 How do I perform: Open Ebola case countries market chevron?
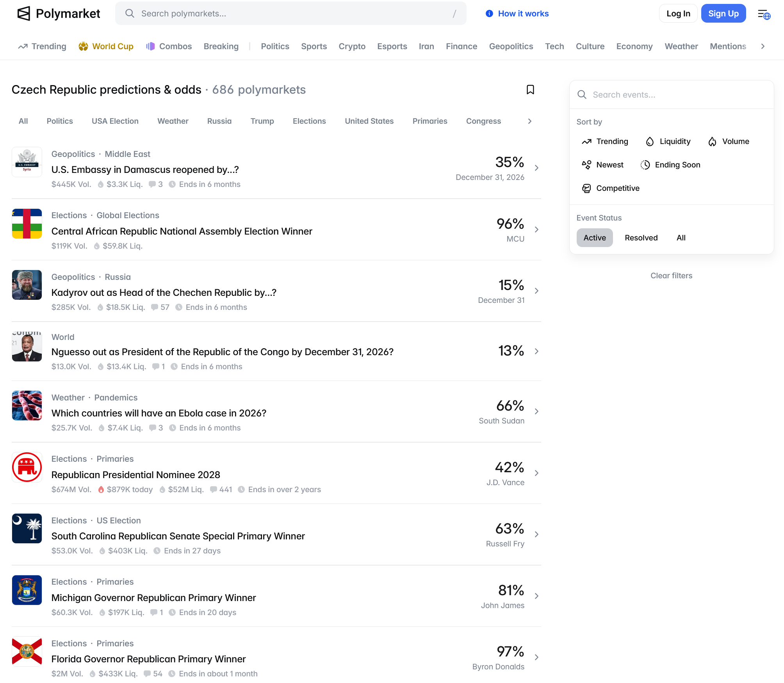pos(537,411)
